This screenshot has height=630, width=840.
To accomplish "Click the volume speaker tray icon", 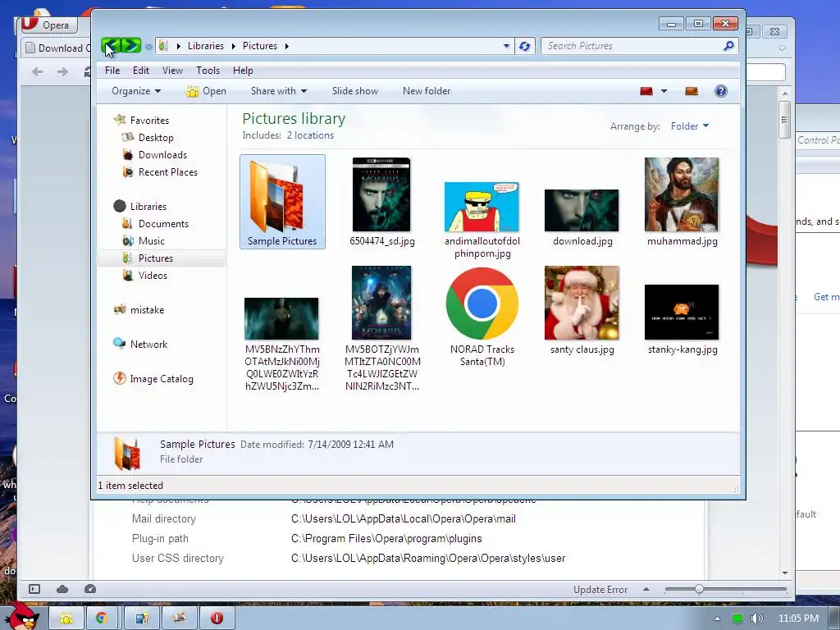I will (x=757, y=619).
